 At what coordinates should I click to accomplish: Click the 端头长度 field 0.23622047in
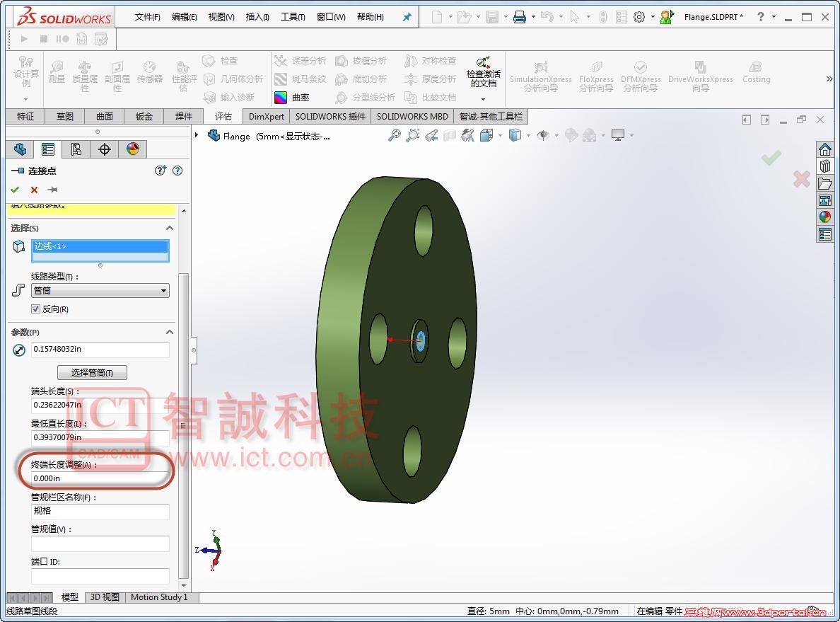pyautogui.click(x=100, y=405)
